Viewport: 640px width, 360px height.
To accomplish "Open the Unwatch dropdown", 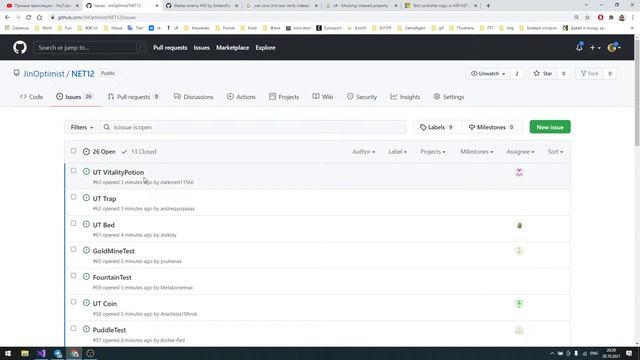I will tap(488, 73).
